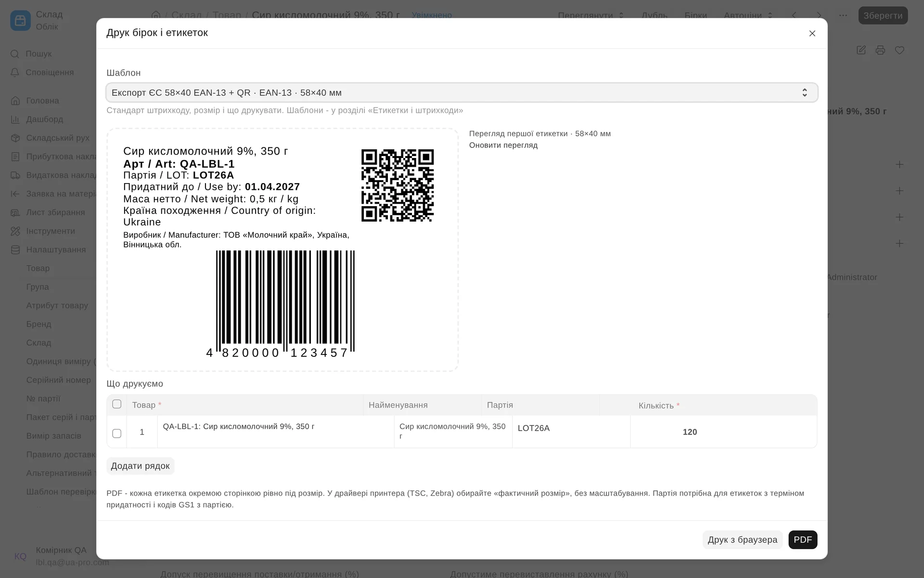
Task: Click the three-dots more menu in header
Action: (x=843, y=15)
